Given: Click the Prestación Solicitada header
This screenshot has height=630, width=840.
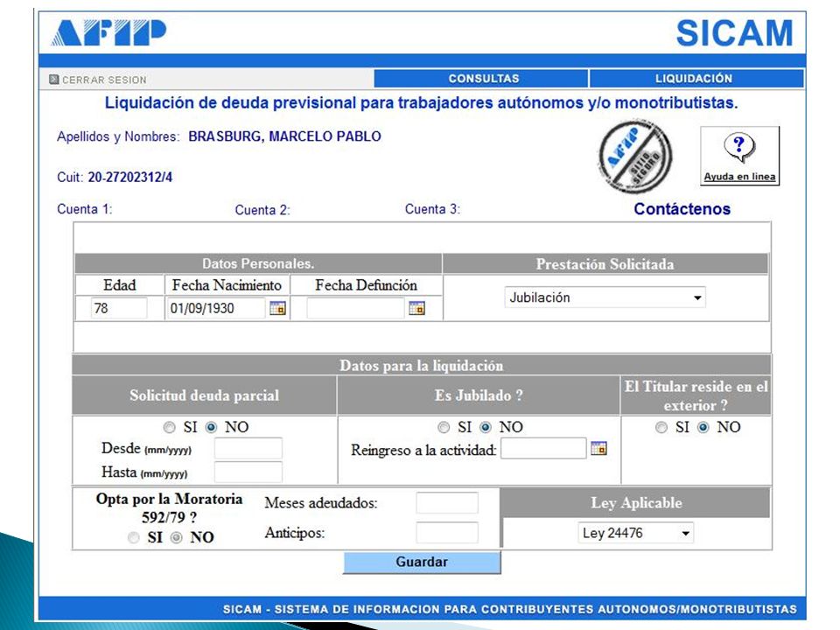Looking at the screenshot, I should coord(605,264).
